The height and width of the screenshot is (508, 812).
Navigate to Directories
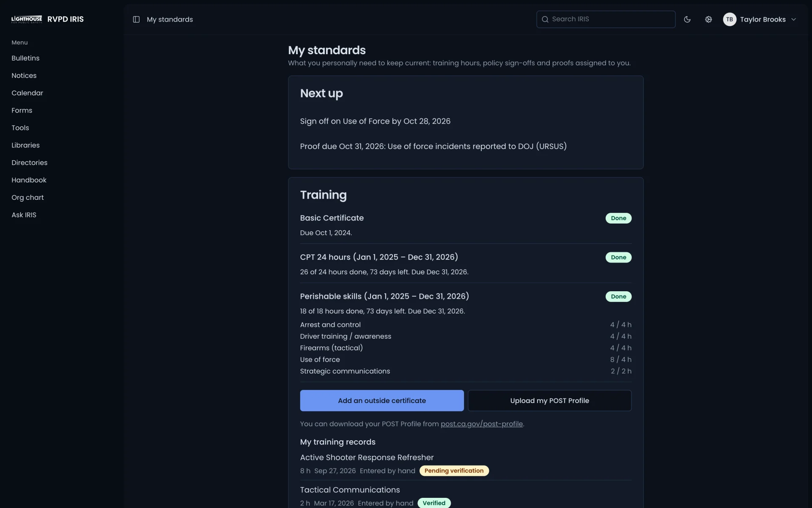30,163
